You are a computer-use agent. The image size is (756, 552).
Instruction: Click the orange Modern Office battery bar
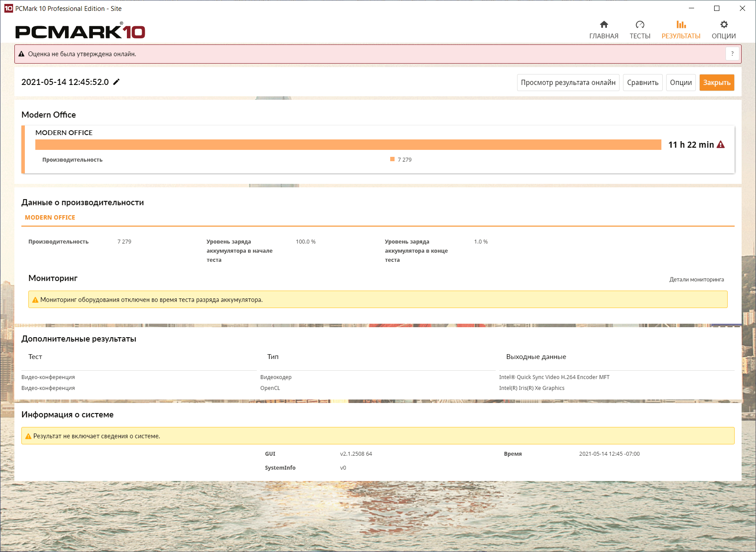[x=348, y=145]
